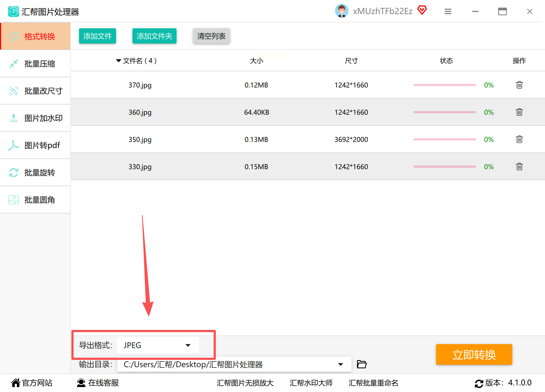Screen dimensions: 545x392
Task: Click trash icon for 350.jpg row
Action: click(519, 139)
